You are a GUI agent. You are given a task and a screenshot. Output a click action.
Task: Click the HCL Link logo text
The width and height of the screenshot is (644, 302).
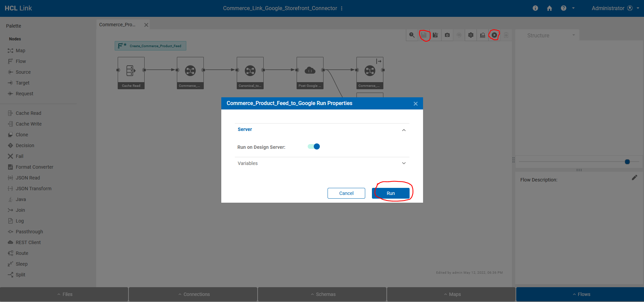tap(18, 8)
